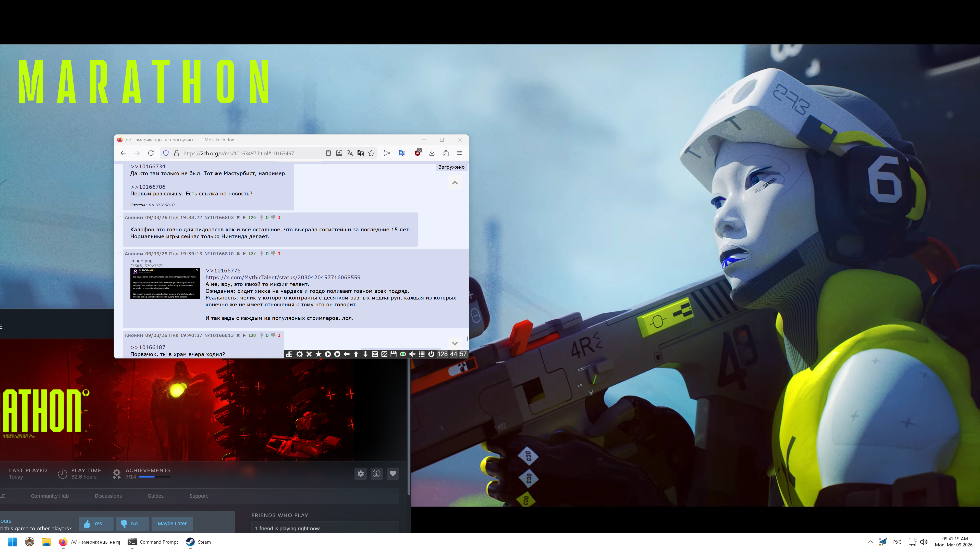Open the uBlock Origin extension icon

pyautogui.click(x=418, y=153)
